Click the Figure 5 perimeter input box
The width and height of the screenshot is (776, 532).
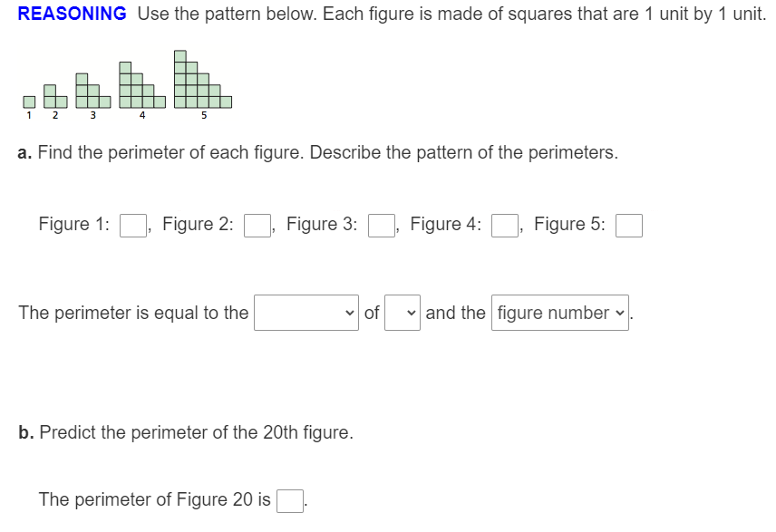coord(627,225)
